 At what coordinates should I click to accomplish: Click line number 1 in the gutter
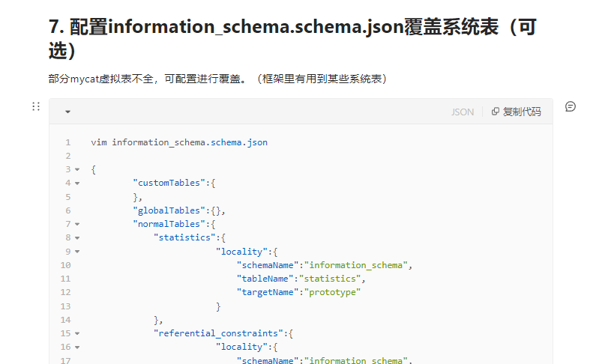point(68,142)
